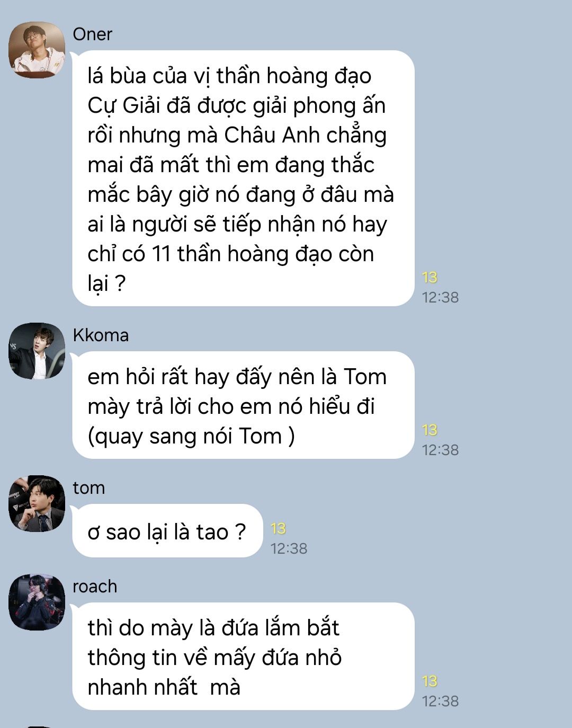The image size is (572, 728).
Task: Tap read count 13 beside Oner's message
Action: (430, 277)
